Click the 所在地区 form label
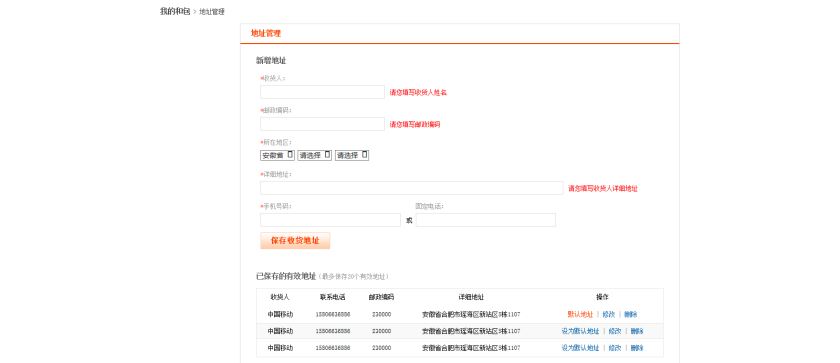Screen dimensions: 840x363 point(276,142)
